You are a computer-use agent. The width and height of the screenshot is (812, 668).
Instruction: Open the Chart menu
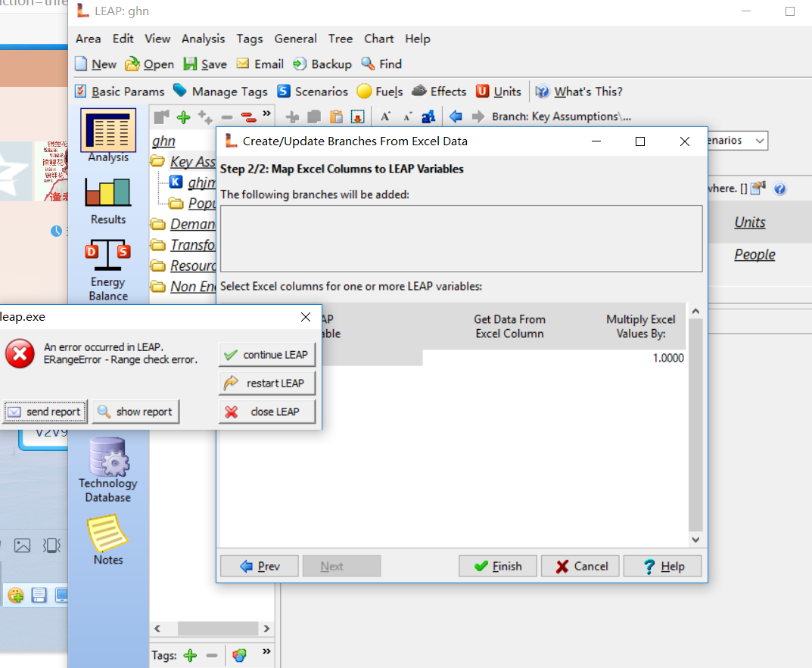click(x=378, y=39)
